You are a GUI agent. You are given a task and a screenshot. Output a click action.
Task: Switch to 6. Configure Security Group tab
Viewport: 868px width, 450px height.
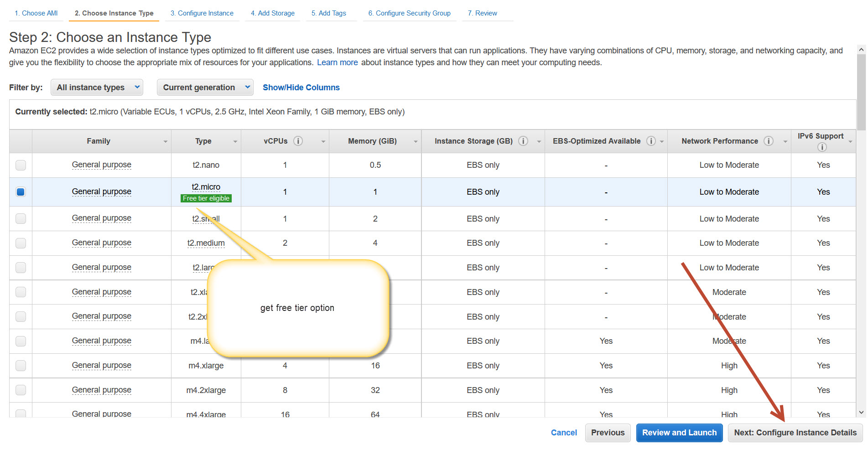(409, 13)
